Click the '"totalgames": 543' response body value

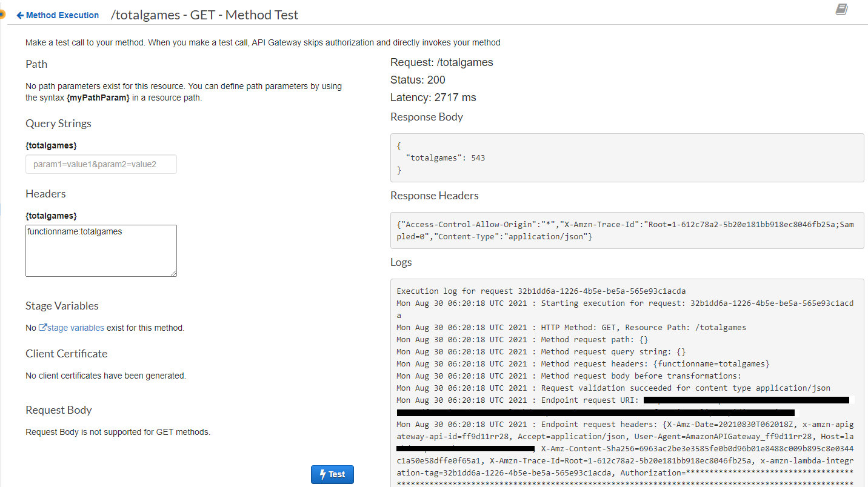[x=446, y=158]
